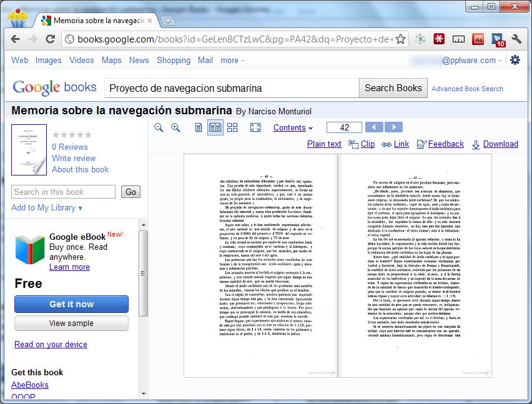Screen dimensions: 532x404
Task: Zoom out the book page
Action: tap(159, 127)
